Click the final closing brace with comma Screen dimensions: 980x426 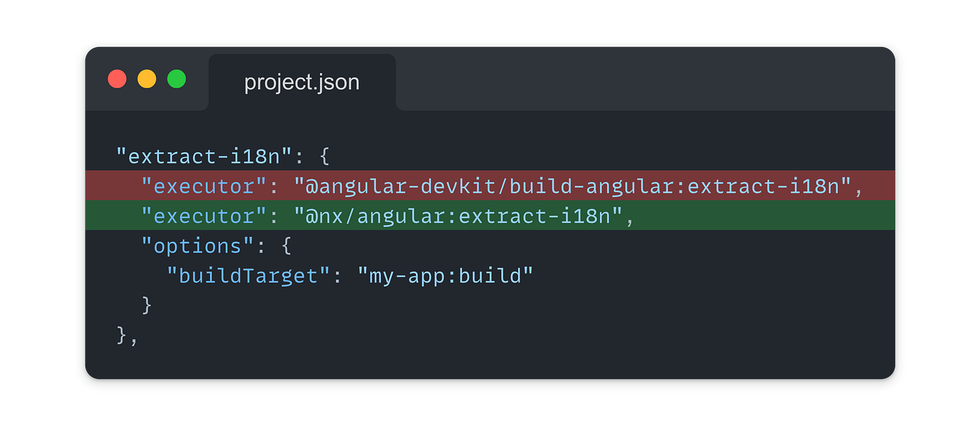click(127, 336)
